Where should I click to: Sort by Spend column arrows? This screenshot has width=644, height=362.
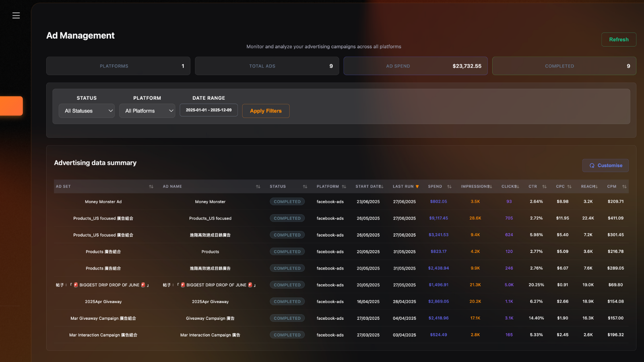tap(449, 187)
